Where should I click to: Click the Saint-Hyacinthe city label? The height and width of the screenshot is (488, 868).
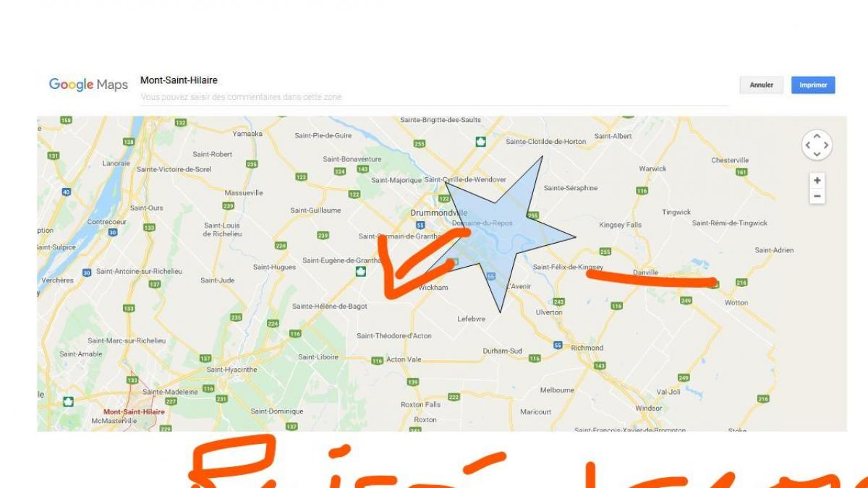click(x=231, y=369)
